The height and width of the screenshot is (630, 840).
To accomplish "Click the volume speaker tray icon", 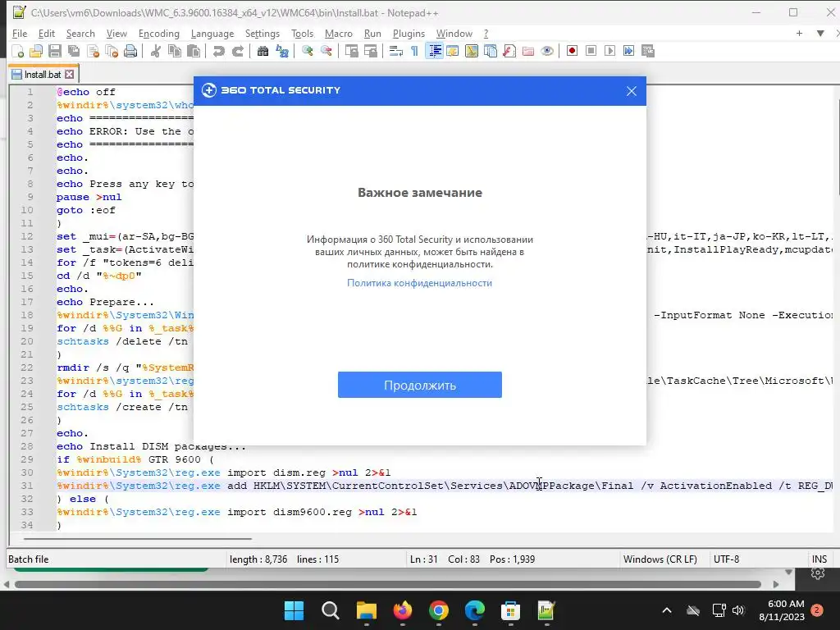I will pos(739,610).
